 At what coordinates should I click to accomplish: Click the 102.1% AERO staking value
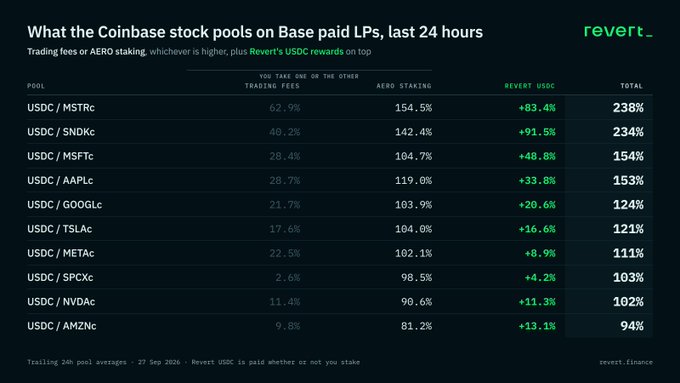point(413,253)
